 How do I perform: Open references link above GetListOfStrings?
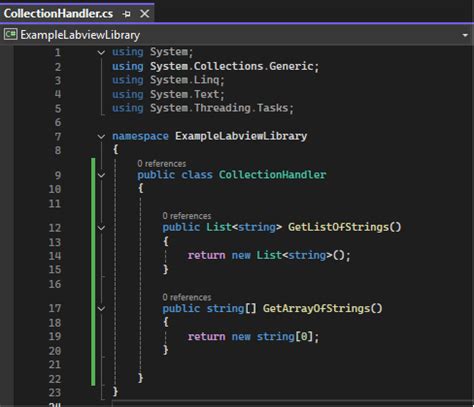pos(187,216)
